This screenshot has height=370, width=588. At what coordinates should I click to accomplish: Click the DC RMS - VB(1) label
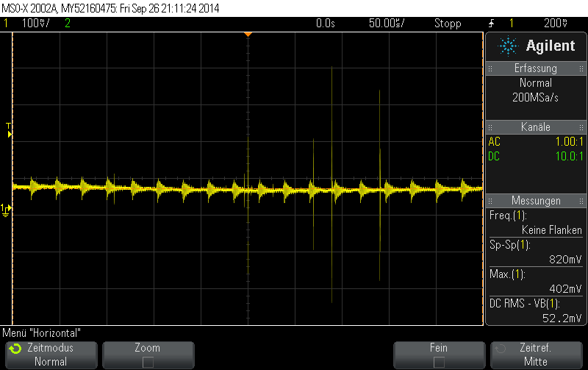click(x=525, y=304)
